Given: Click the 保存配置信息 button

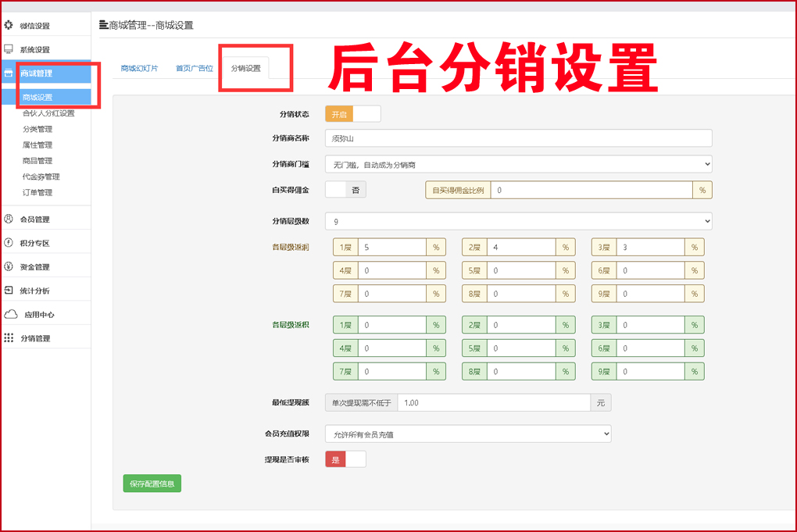Looking at the screenshot, I should pyautogui.click(x=152, y=483).
